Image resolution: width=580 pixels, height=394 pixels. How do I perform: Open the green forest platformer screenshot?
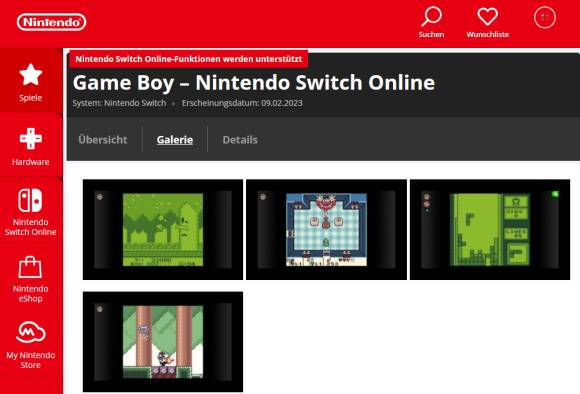coord(163,229)
